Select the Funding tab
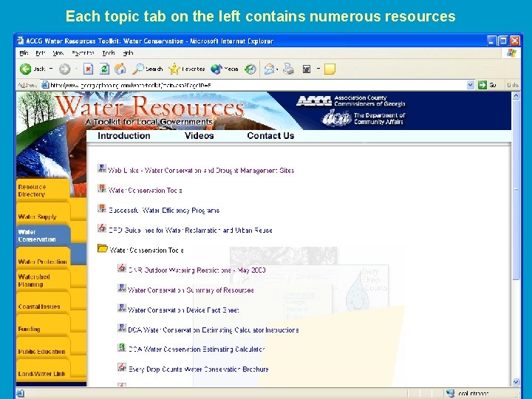Viewport: 532px width, 399px height. pos(43,326)
